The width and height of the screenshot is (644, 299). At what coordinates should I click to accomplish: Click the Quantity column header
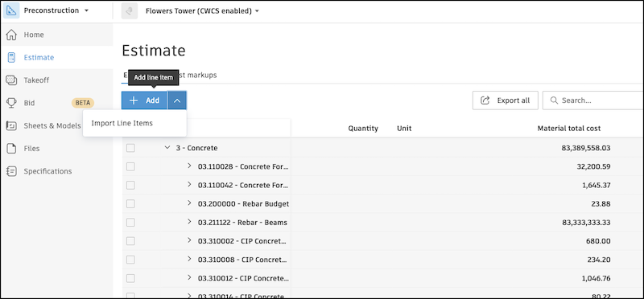click(363, 129)
